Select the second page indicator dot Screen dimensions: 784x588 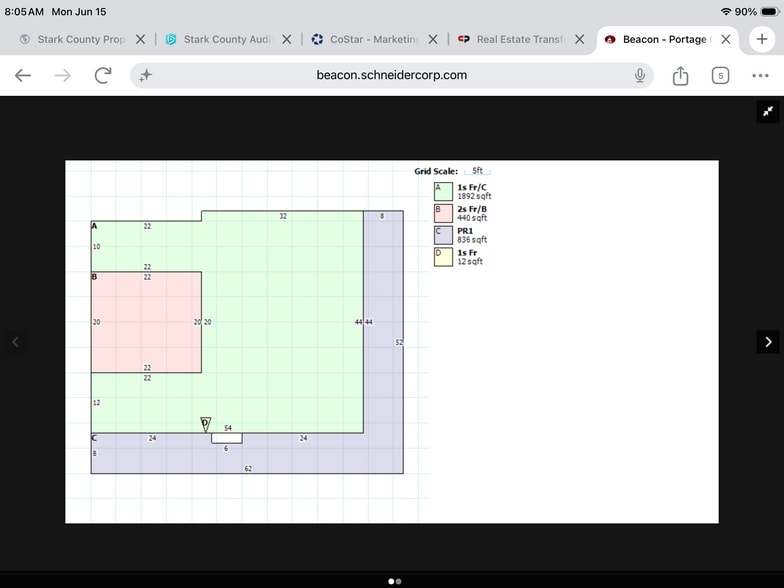398,582
